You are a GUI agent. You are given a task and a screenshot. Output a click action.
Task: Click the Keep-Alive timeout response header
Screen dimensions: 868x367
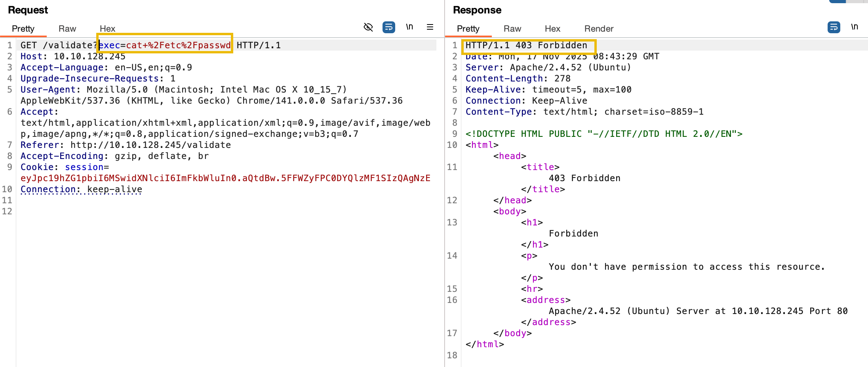click(x=548, y=89)
